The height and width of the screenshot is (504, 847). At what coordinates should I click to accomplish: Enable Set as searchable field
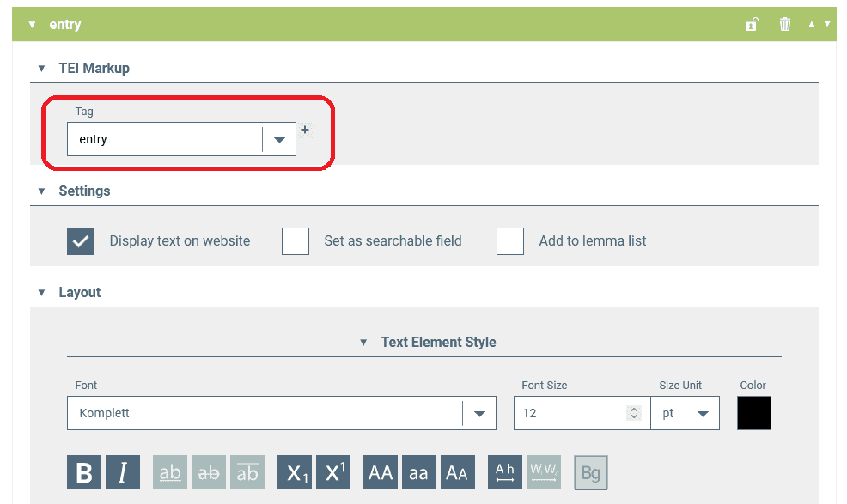[296, 241]
